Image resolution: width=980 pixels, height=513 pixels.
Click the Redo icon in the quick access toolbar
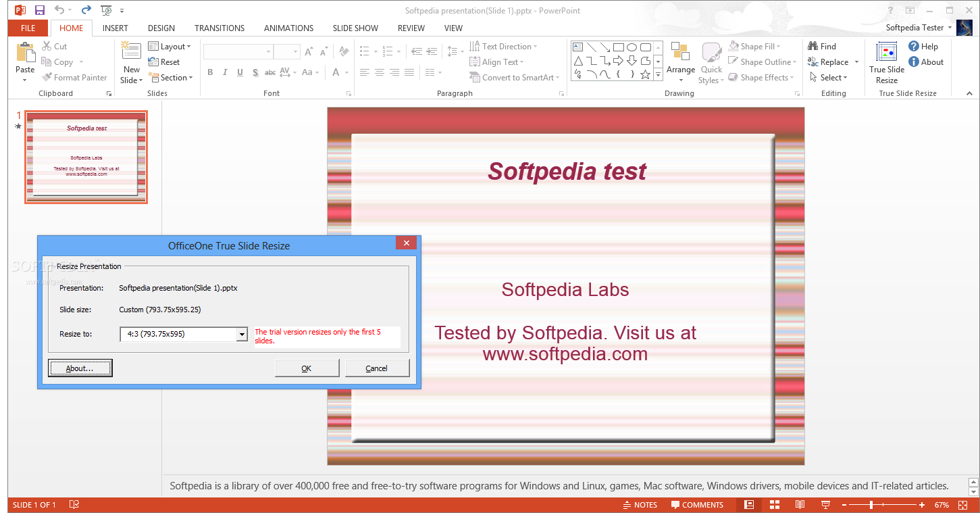tap(86, 10)
